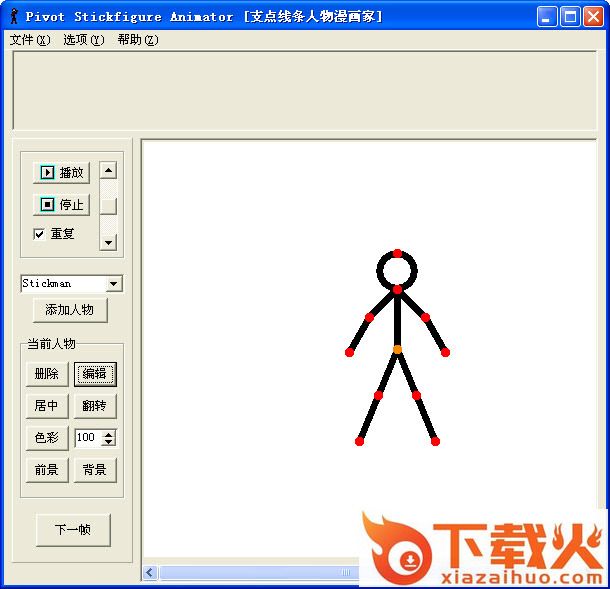This screenshot has width=610, height=589.
Task: Maximize the Pivot window
Action: coord(570,17)
